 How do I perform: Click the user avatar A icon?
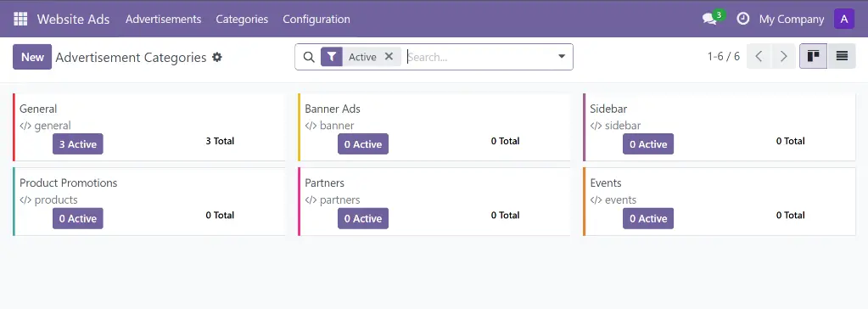tap(843, 19)
